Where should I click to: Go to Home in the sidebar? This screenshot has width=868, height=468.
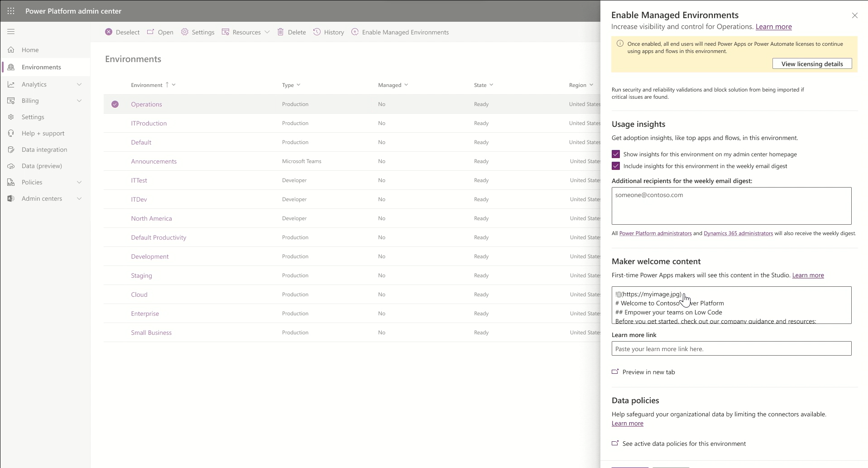coord(30,50)
